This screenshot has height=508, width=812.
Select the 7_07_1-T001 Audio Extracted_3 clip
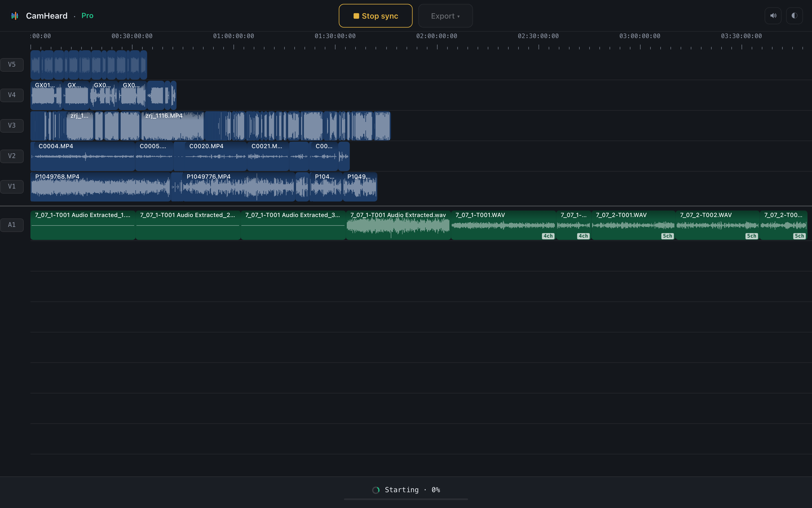pyautogui.click(x=293, y=225)
